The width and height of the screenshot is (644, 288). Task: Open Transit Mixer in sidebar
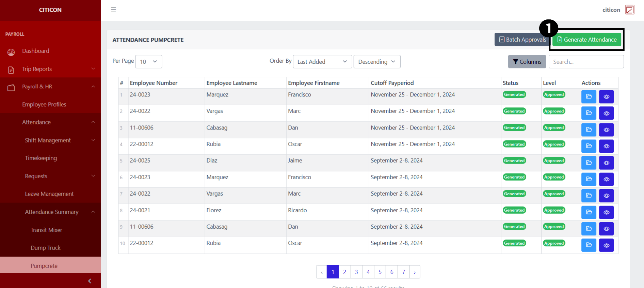pos(46,230)
